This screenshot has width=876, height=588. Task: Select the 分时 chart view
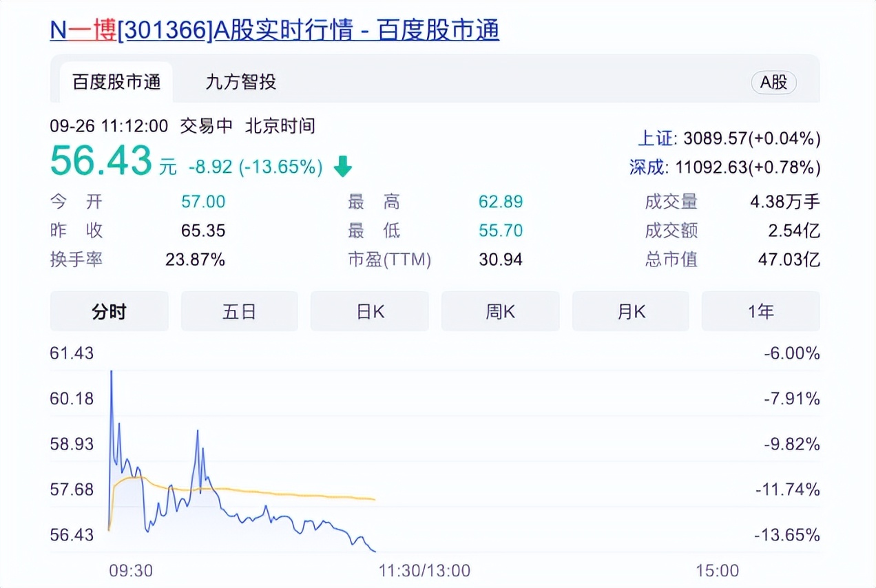point(109,312)
